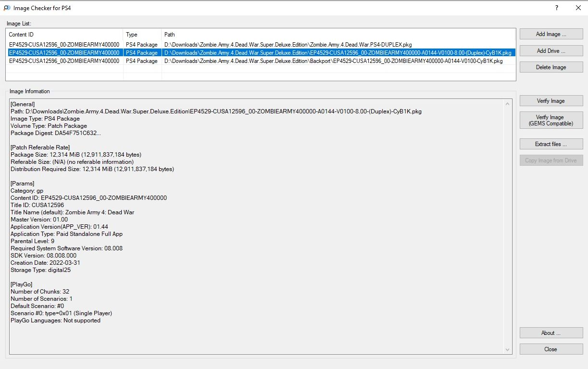
Task: Click the Add Drive button
Action: click(551, 51)
